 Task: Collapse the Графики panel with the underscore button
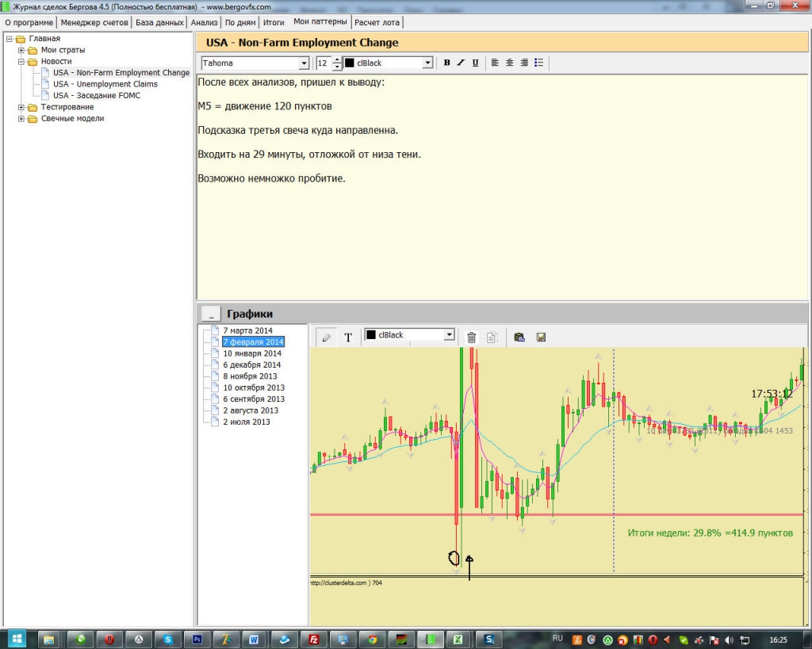tap(210, 314)
